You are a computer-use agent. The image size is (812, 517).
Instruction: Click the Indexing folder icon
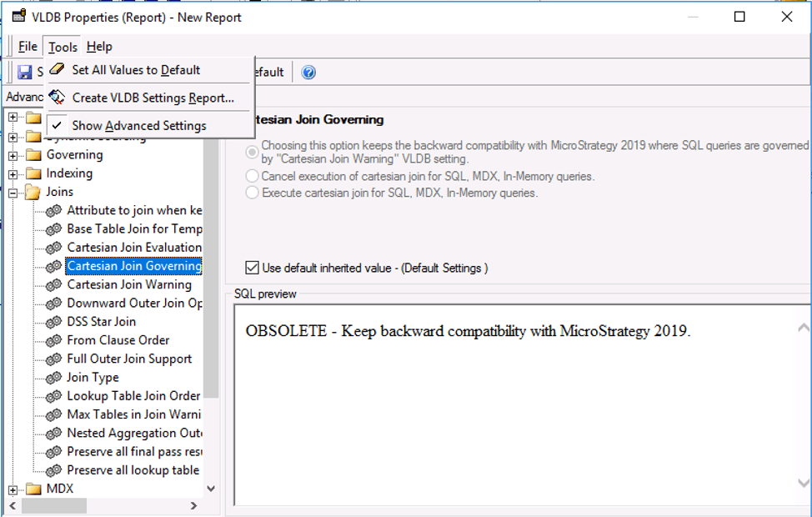(33, 173)
